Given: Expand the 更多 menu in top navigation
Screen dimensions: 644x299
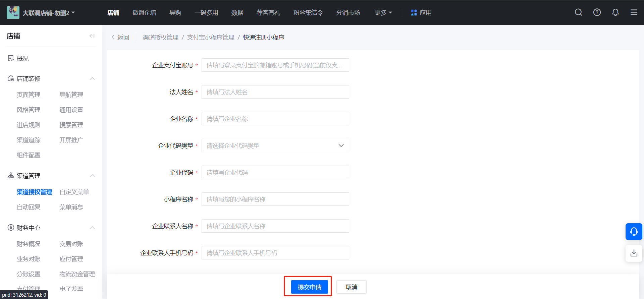Looking at the screenshot, I should coord(383,13).
